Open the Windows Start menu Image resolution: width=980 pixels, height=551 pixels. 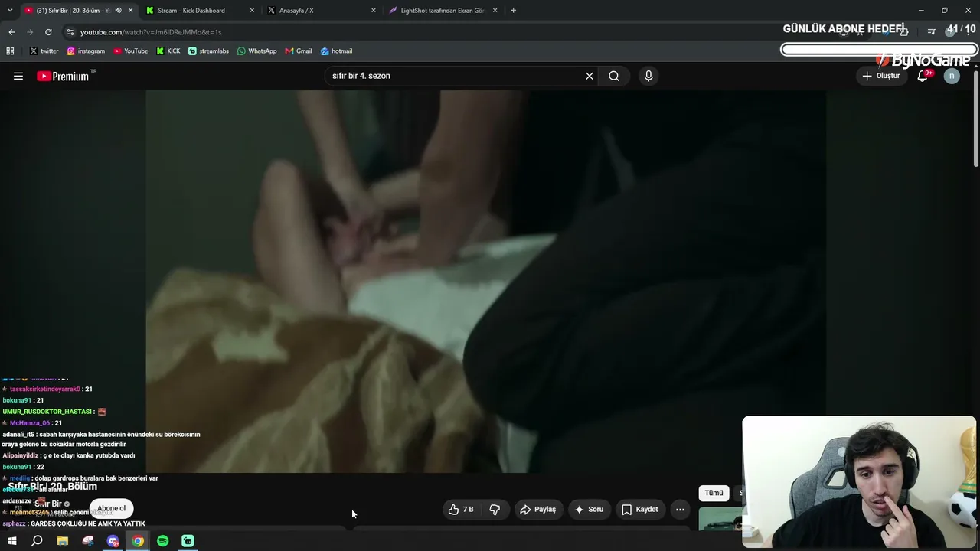point(11,541)
